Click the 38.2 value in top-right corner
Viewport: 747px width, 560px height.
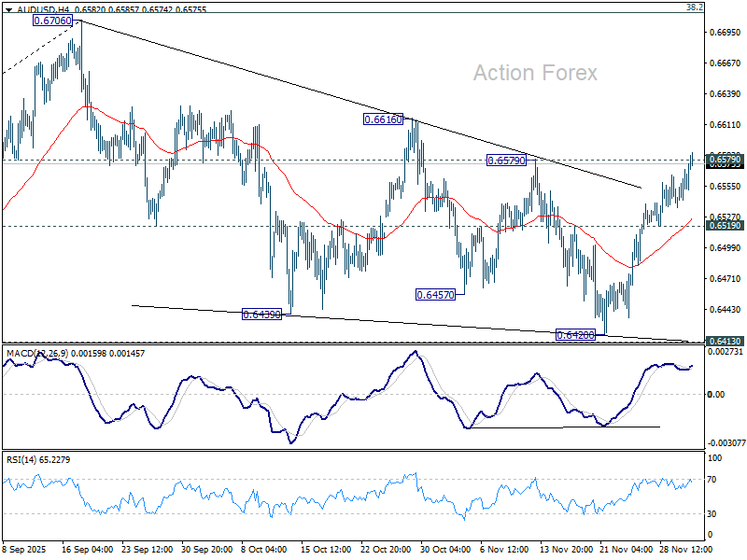click(x=694, y=7)
